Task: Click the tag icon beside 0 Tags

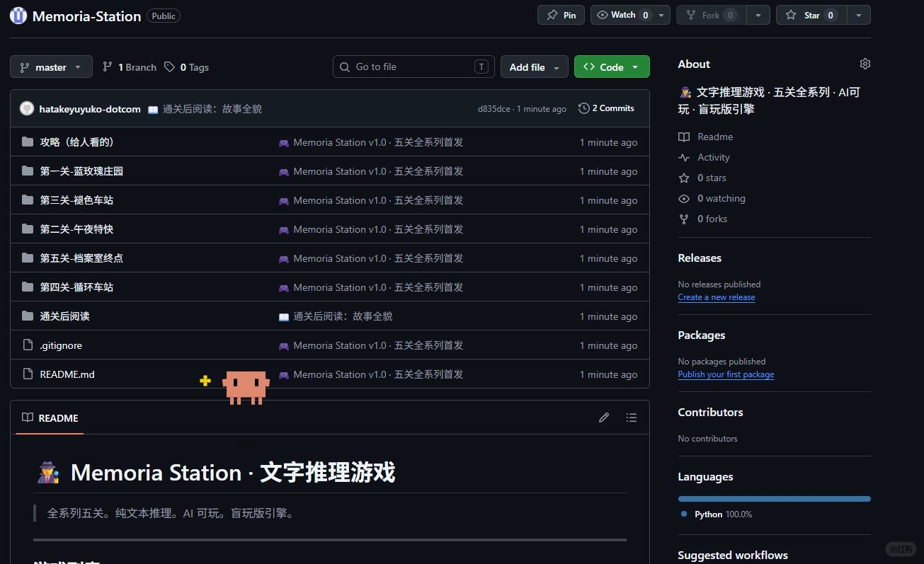Action: pos(169,67)
